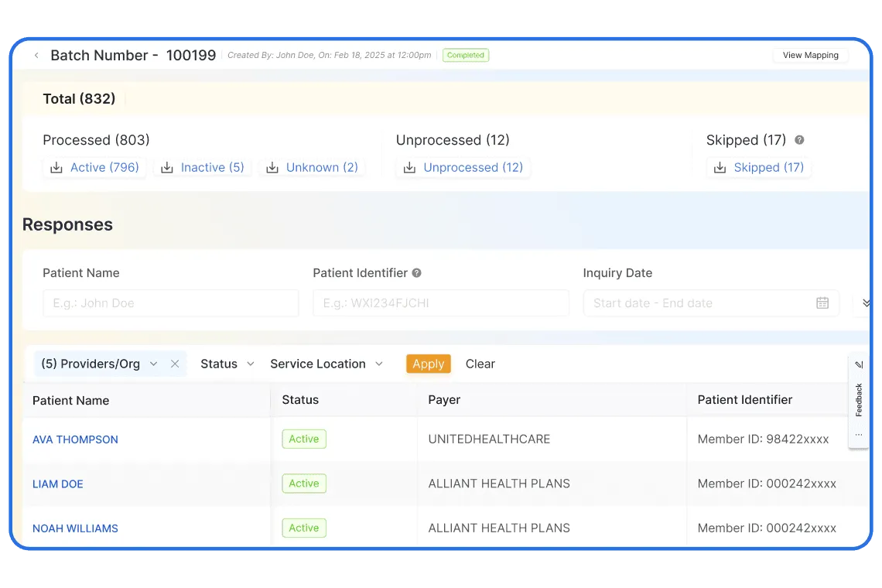Click Member ID: 98422xxxx cell
The width and height of the screenshot is (882, 588).
(x=764, y=439)
